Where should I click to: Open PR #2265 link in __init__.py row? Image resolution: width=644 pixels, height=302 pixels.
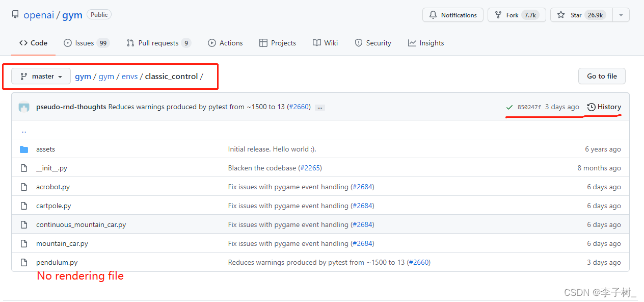click(310, 168)
